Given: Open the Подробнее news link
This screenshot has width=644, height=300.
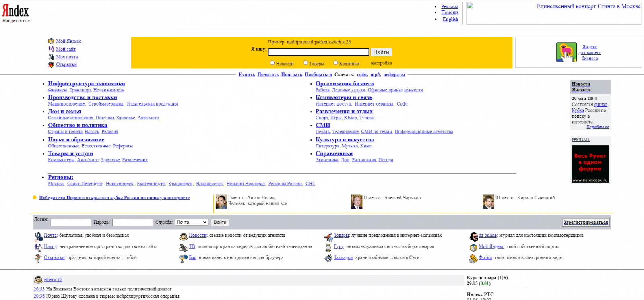Looking at the screenshot, I should (x=598, y=127).
